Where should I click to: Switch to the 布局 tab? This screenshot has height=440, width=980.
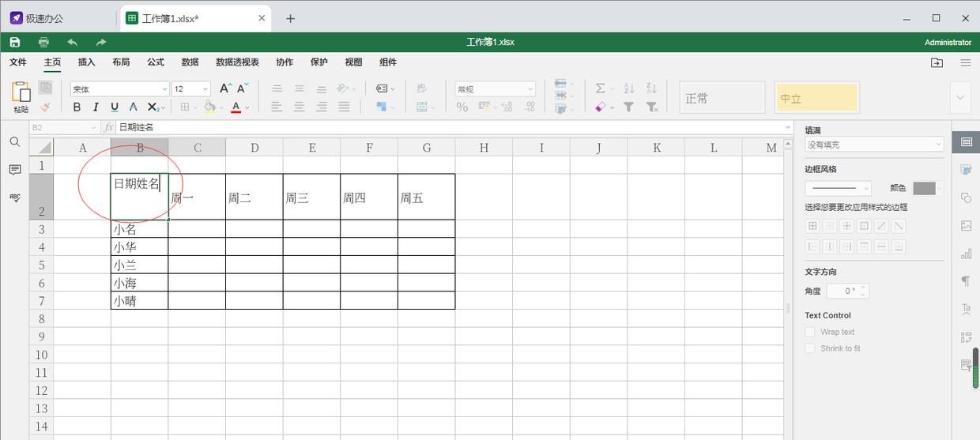pyautogui.click(x=121, y=62)
